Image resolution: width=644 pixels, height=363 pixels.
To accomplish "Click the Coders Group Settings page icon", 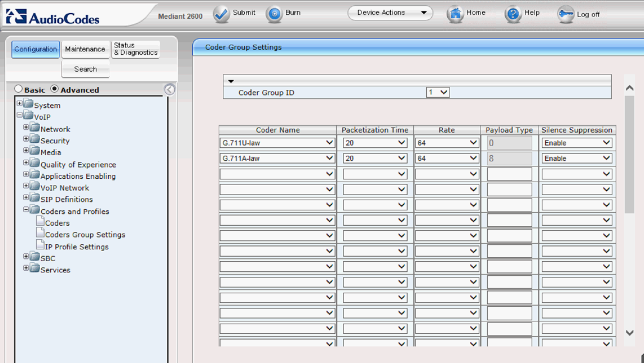I will click(x=39, y=232).
